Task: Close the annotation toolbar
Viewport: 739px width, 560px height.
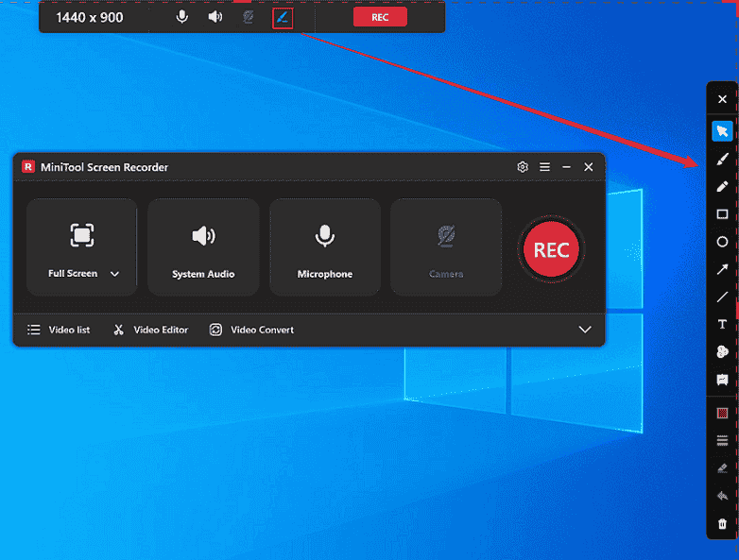Action: 722,99
